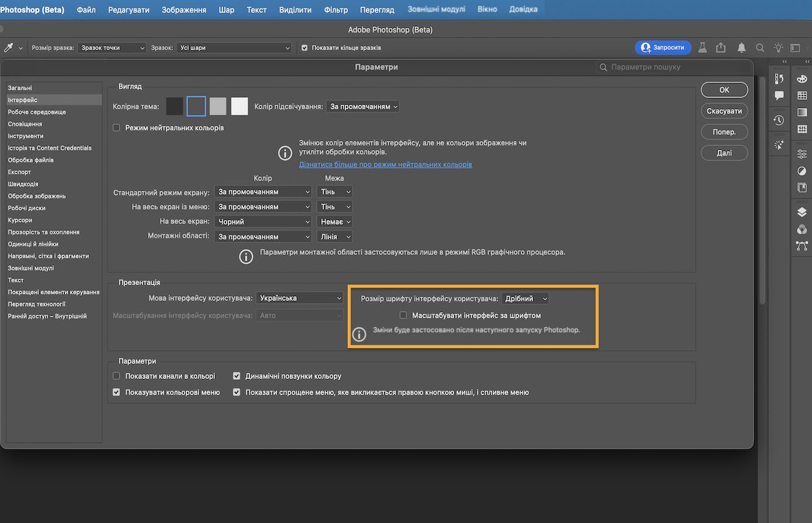812x523 pixels.
Task: Open the Paths panel
Action: [x=802, y=246]
